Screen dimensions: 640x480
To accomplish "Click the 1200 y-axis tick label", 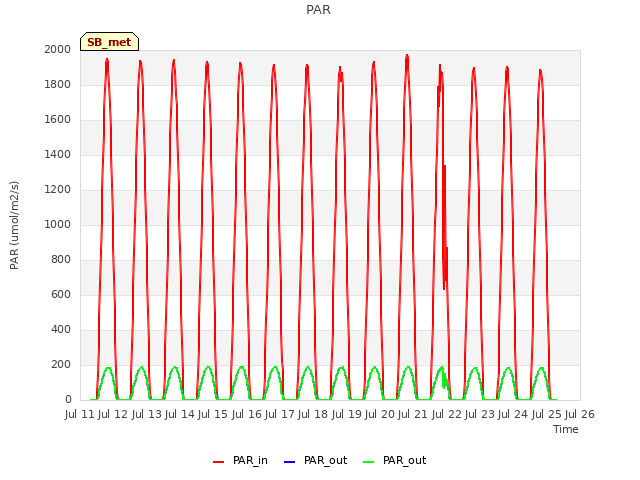I will pyautogui.click(x=58, y=189).
